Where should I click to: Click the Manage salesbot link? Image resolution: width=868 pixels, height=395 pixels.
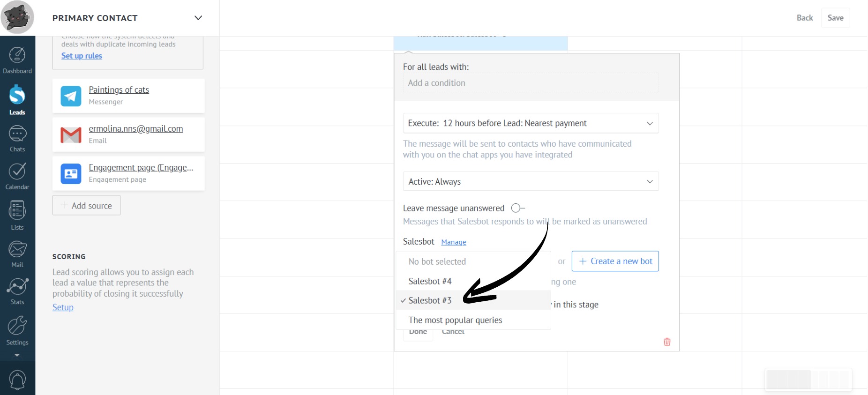(x=454, y=242)
